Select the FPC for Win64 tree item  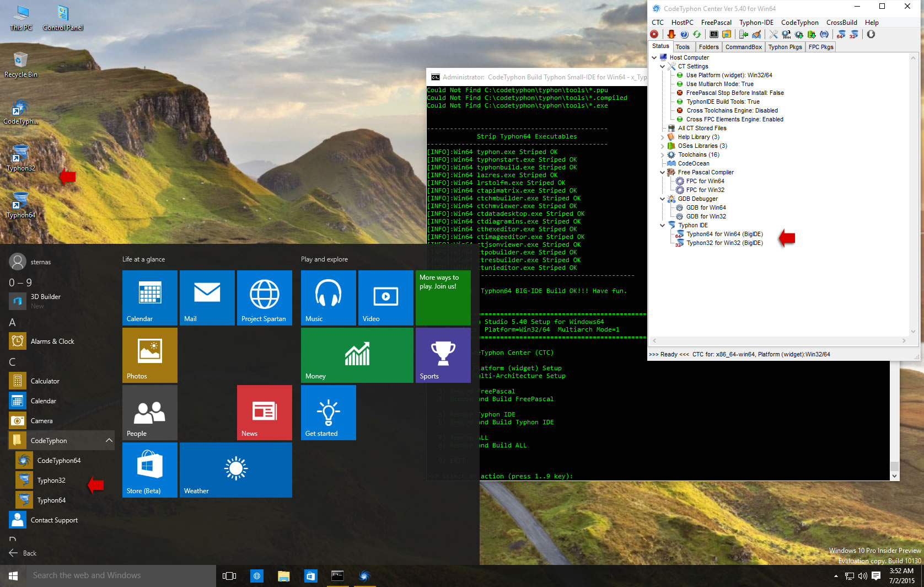pyautogui.click(x=705, y=181)
